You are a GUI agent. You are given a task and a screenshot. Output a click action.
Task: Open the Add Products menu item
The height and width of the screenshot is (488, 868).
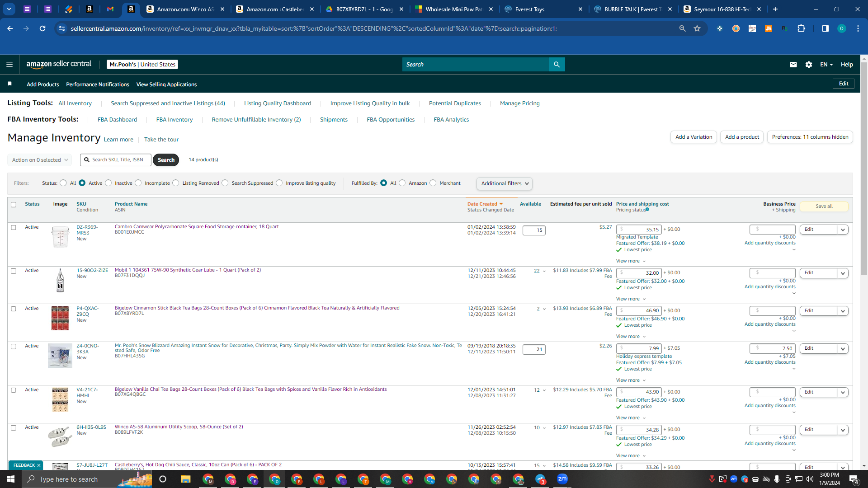point(43,84)
